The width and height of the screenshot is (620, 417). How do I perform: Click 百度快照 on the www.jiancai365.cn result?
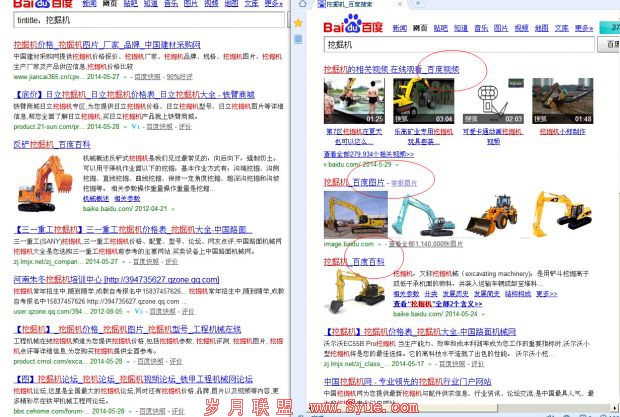(x=147, y=77)
